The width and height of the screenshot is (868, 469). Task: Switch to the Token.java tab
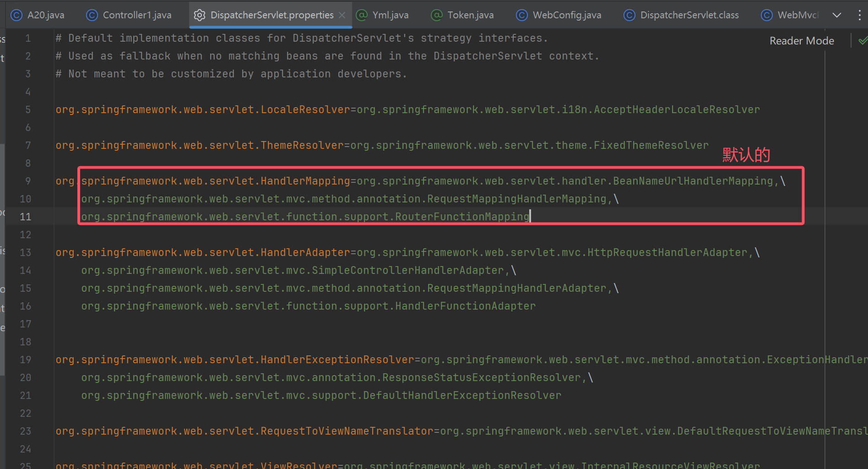coord(463,15)
